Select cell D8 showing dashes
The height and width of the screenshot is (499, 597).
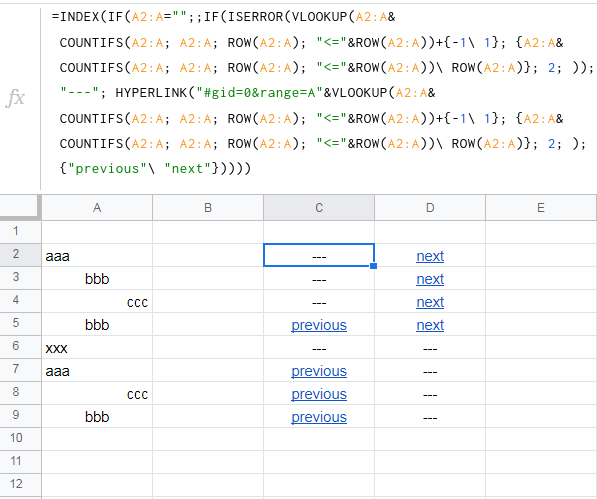tap(430, 393)
